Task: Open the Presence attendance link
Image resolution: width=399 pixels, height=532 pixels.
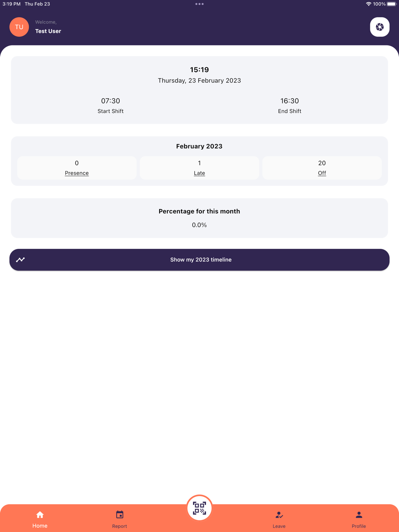Action: (77, 173)
